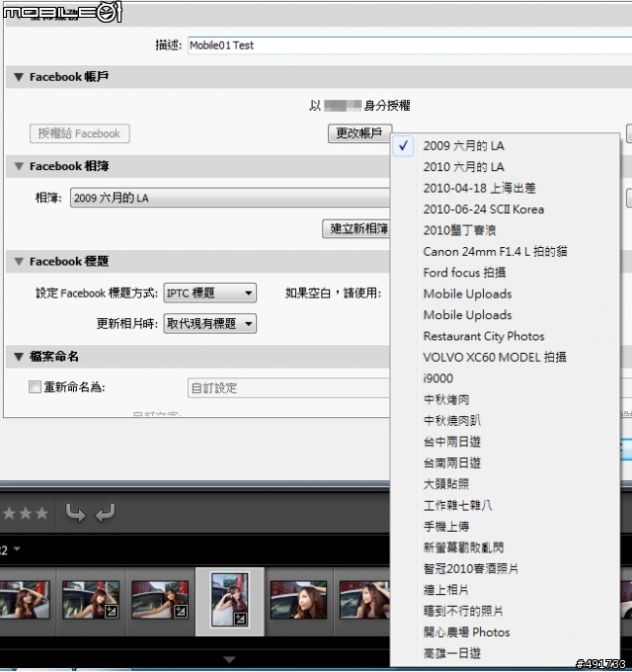Image resolution: width=632 pixels, height=672 pixels.
Task: Open the IPTC 標題 dropdown
Action: [209, 294]
